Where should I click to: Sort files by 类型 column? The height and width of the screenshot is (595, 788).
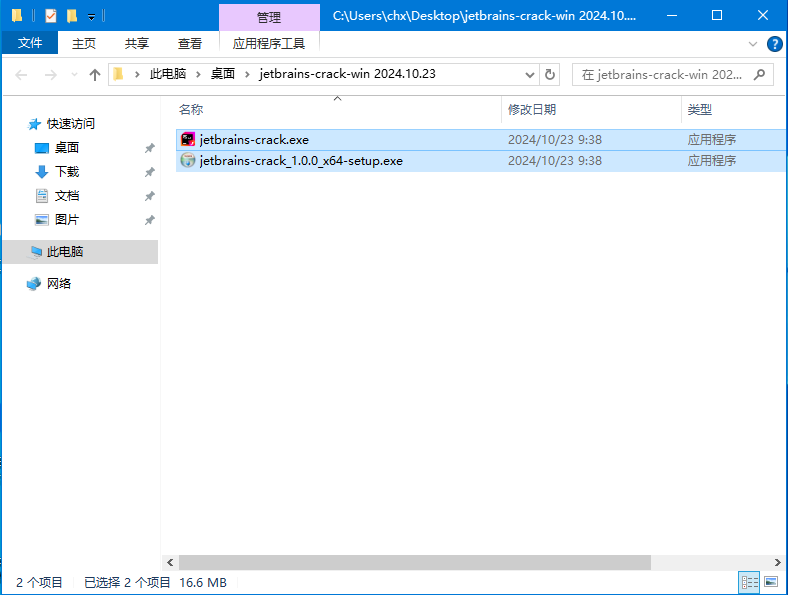pos(700,110)
